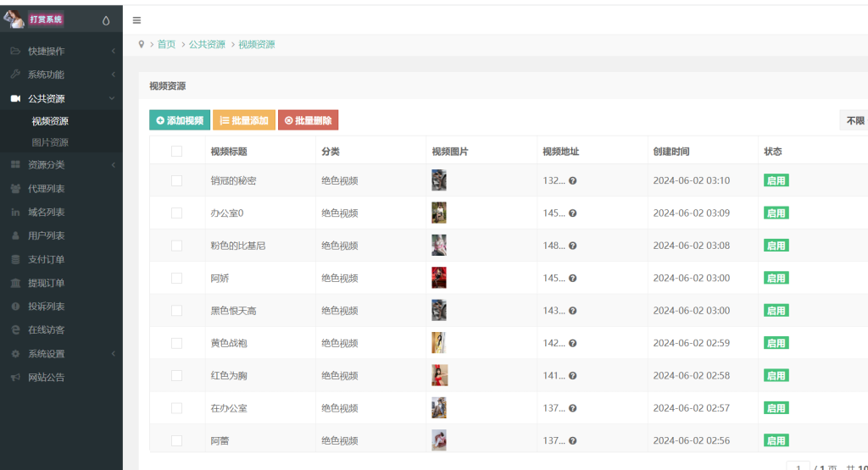
Task: Click the 添加视频 button
Action: click(x=180, y=121)
